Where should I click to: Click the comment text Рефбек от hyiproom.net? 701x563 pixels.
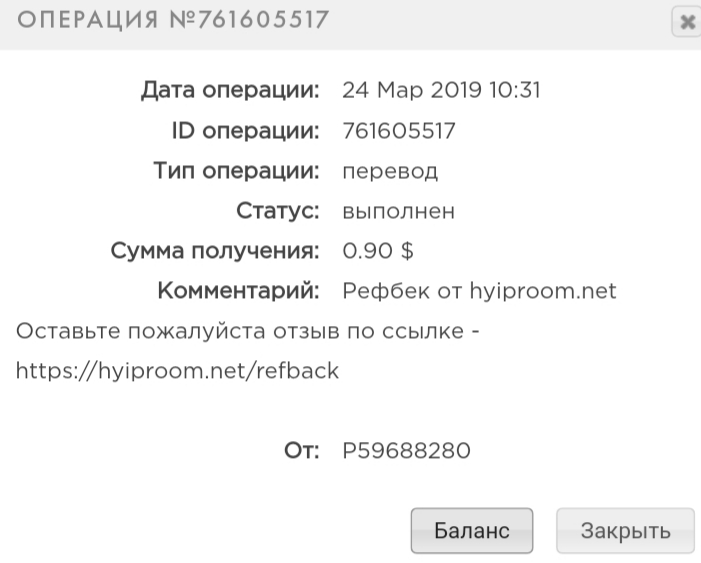(x=479, y=292)
